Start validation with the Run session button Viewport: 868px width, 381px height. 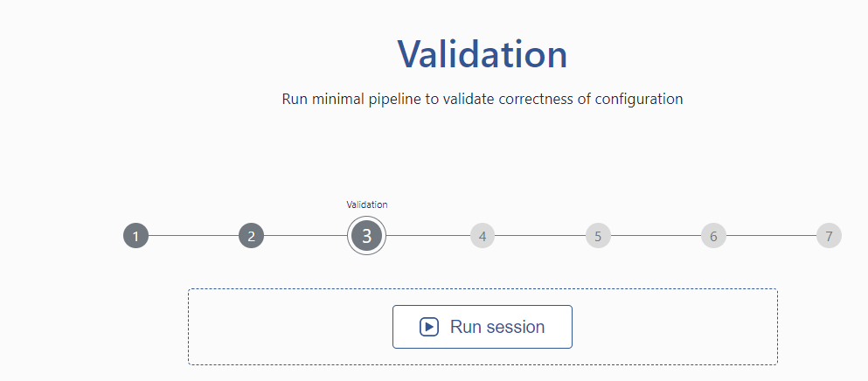[483, 327]
